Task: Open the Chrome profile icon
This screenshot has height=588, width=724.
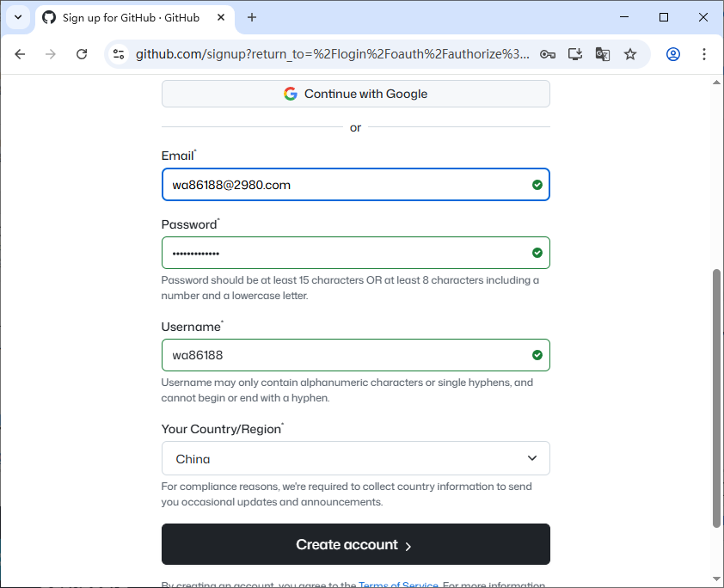Action: pyautogui.click(x=673, y=54)
